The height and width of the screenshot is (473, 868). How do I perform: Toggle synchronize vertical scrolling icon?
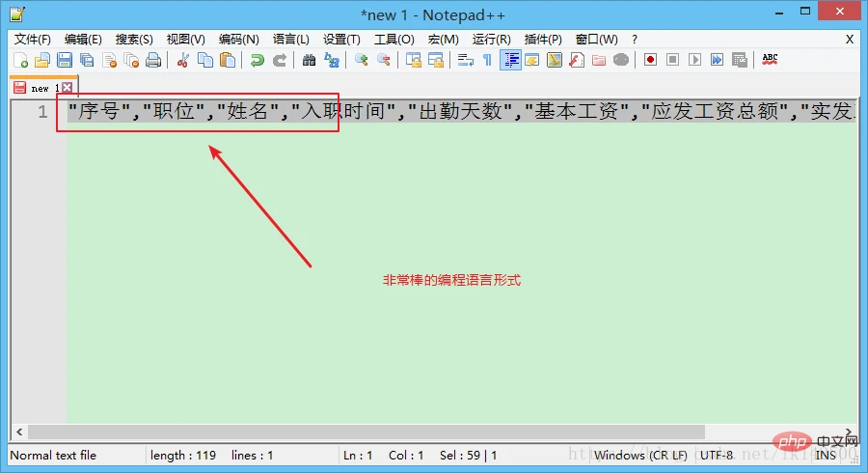(414, 60)
